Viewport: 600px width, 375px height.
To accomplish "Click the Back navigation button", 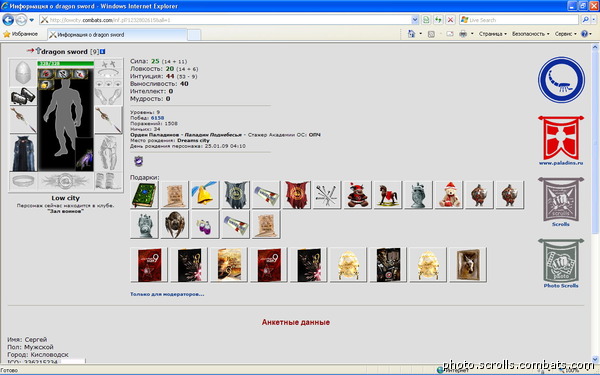I will point(8,20).
